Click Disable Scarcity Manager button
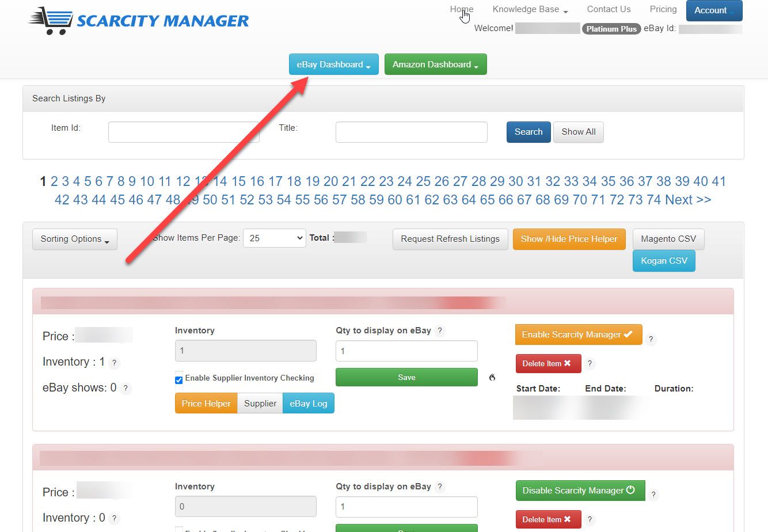Screen dimensions: 768x532 coord(580,491)
